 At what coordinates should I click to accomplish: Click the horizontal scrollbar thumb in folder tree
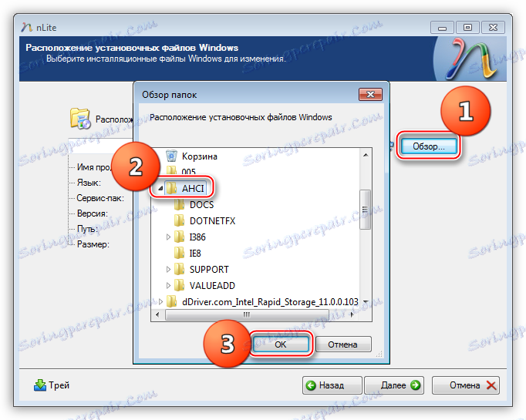coord(247,314)
